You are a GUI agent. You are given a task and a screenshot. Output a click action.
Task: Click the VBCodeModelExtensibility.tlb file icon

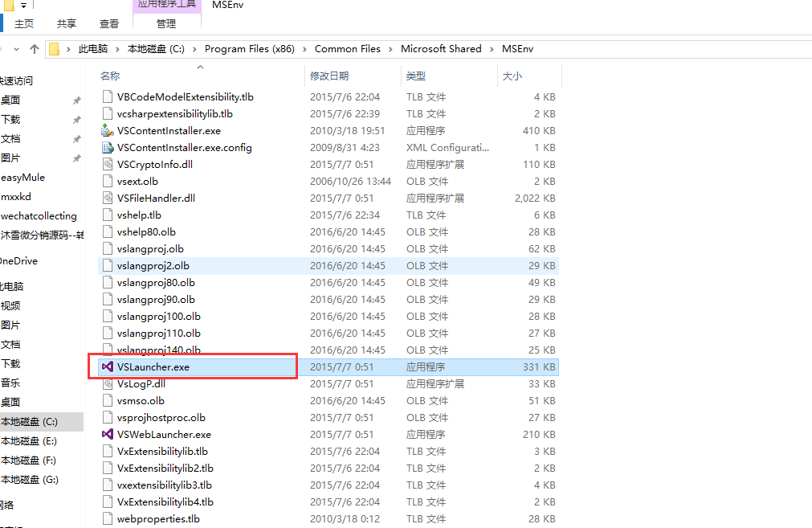pos(107,97)
